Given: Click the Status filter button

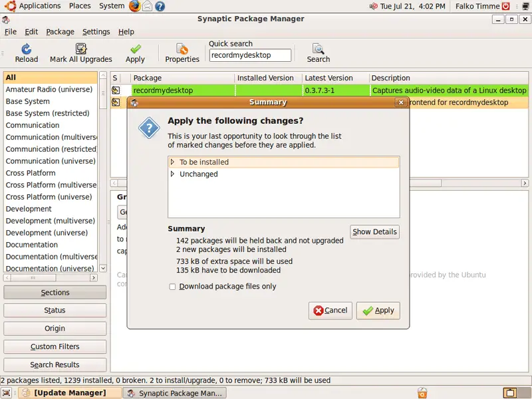Looking at the screenshot, I should [55, 311].
